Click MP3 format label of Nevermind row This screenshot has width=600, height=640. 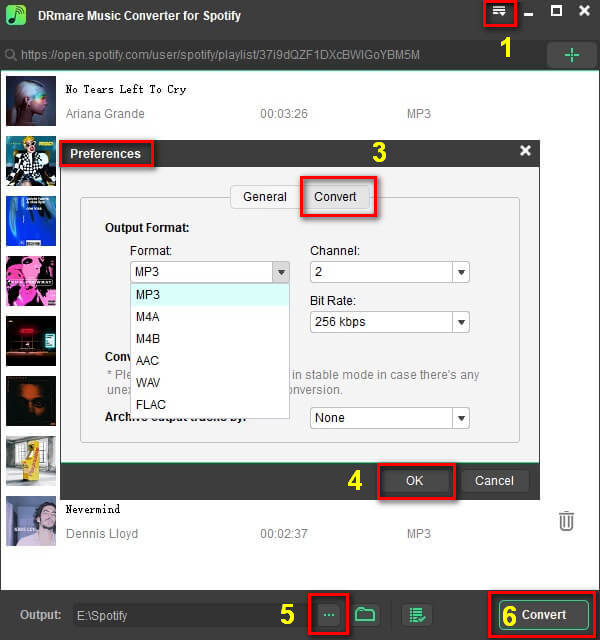[419, 533]
